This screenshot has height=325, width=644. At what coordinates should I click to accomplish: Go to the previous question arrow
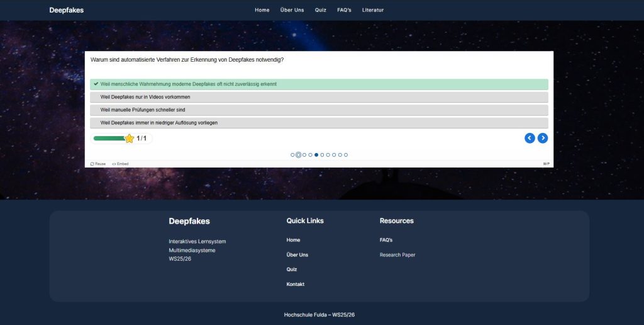[530, 138]
